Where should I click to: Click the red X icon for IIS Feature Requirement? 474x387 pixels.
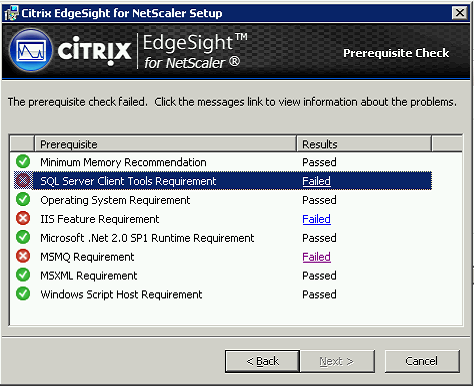click(x=23, y=219)
